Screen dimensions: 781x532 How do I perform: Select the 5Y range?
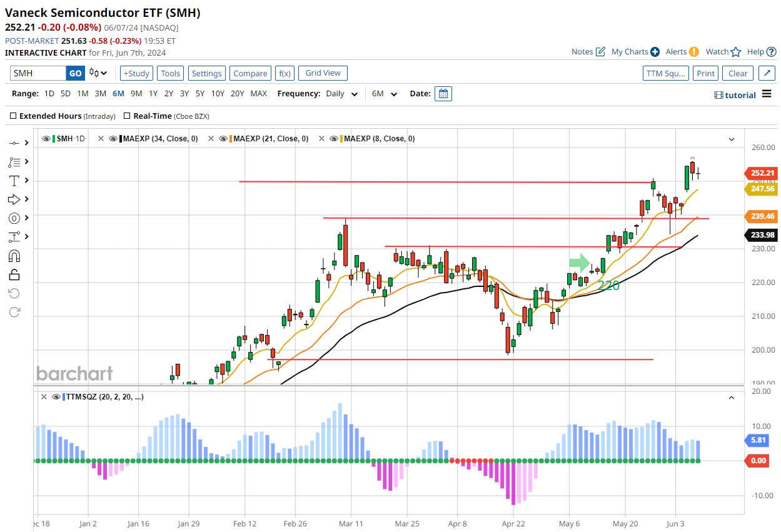199,94
